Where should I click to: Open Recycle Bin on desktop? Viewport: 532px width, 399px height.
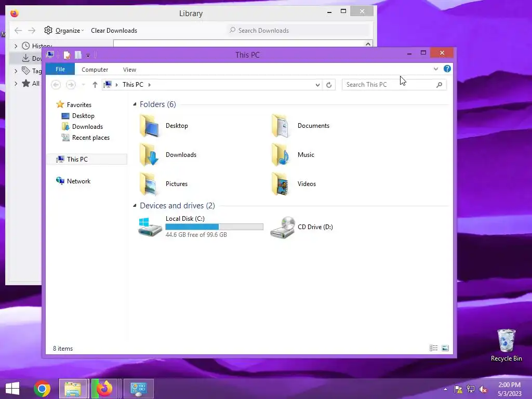point(506,345)
